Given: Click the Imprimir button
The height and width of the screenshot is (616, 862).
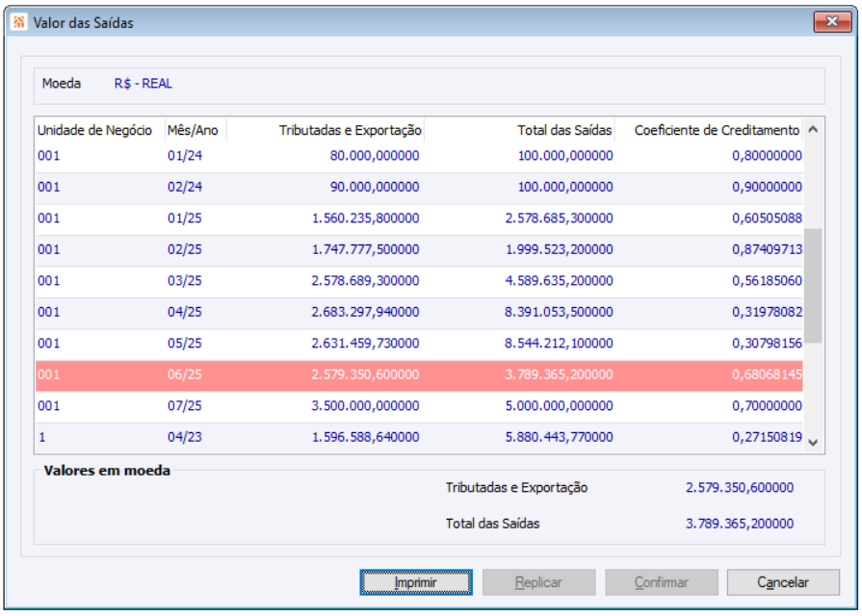Looking at the screenshot, I should coord(416,582).
